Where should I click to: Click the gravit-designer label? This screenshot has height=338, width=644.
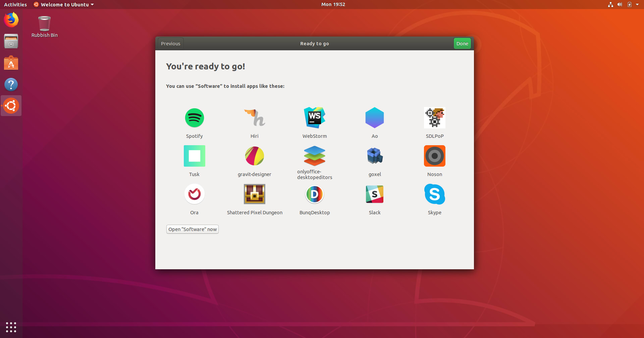(x=255, y=174)
